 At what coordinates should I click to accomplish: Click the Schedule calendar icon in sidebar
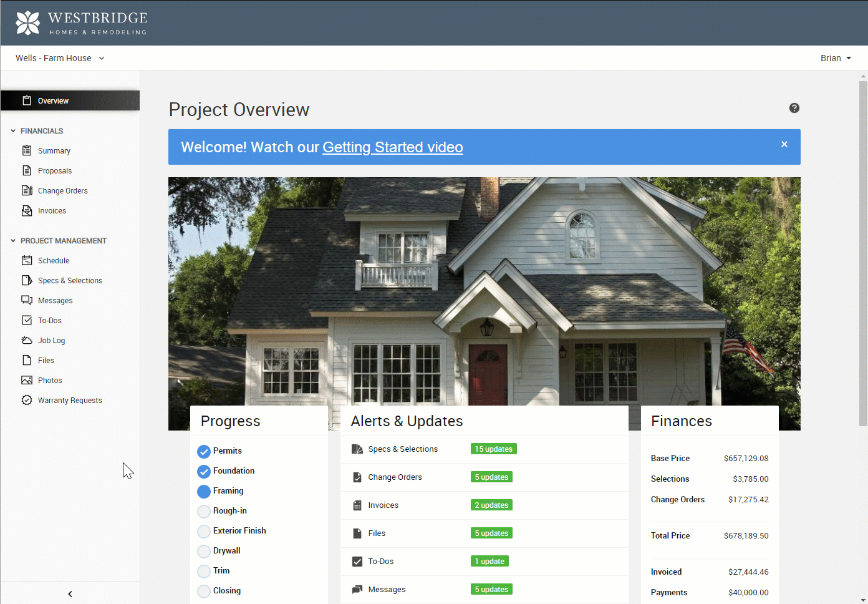pos(27,260)
